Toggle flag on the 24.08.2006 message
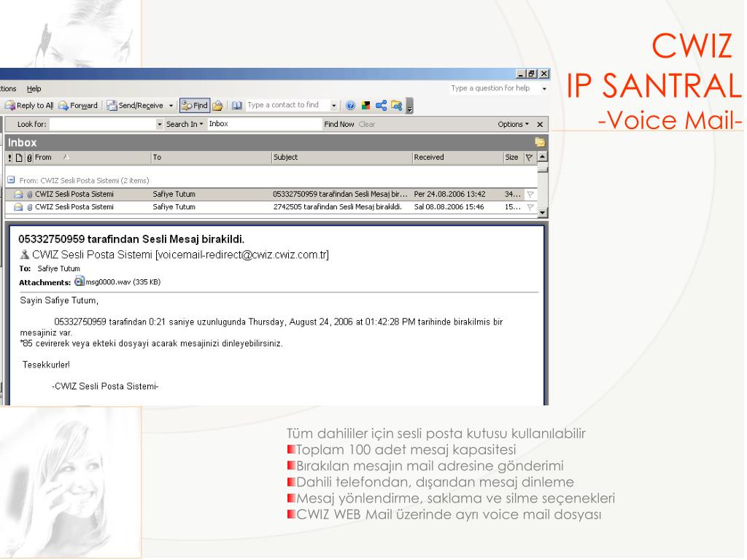Viewport: 747px width, 560px height. click(530, 194)
